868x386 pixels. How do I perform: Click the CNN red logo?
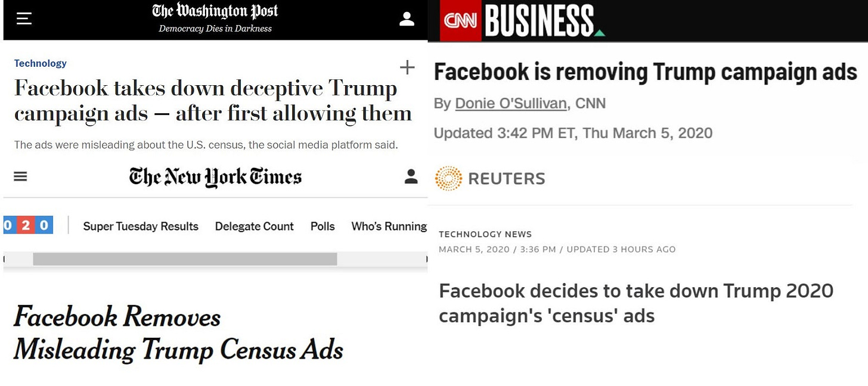460,21
